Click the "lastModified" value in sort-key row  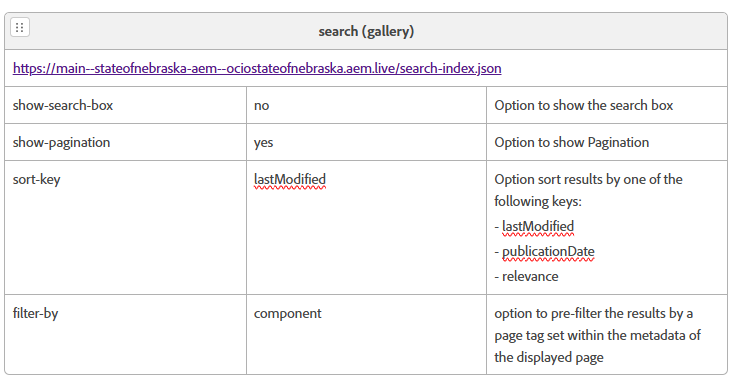point(290,180)
